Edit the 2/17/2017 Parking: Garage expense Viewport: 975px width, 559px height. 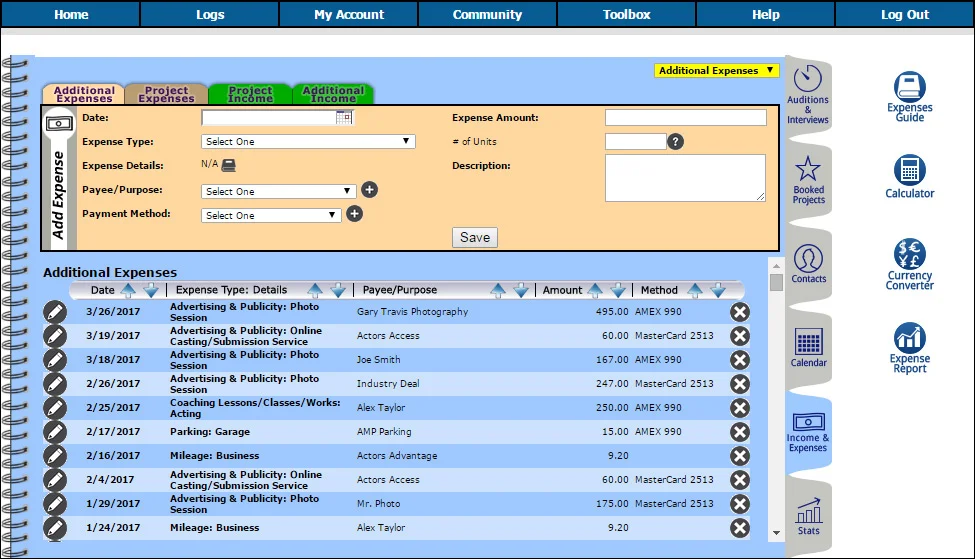(x=55, y=432)
